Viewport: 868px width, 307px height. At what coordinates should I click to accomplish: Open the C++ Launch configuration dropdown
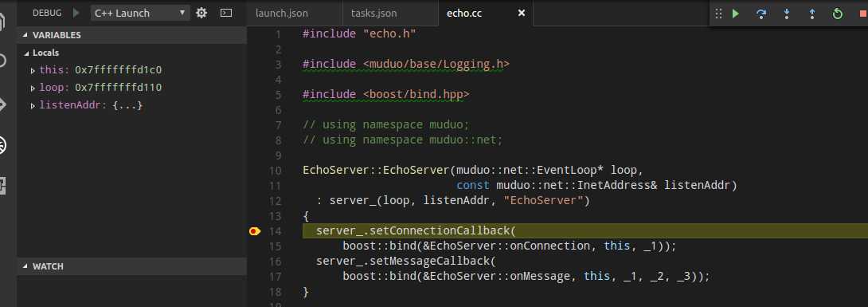click(141, 14)
